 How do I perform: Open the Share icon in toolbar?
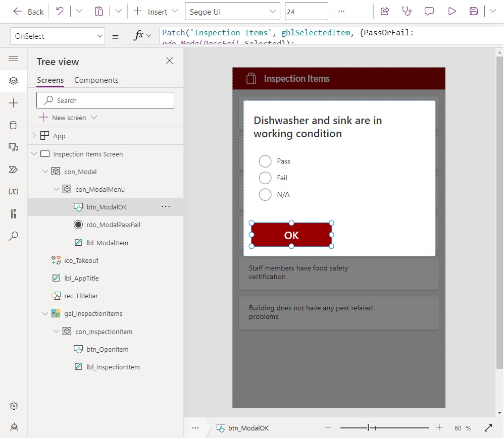(385, 12)
